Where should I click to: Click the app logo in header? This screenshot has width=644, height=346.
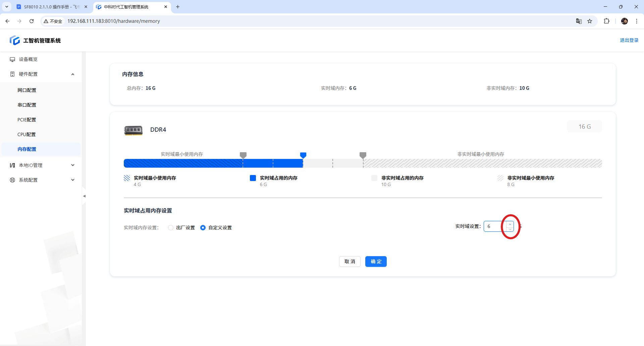tap(15, 41)
